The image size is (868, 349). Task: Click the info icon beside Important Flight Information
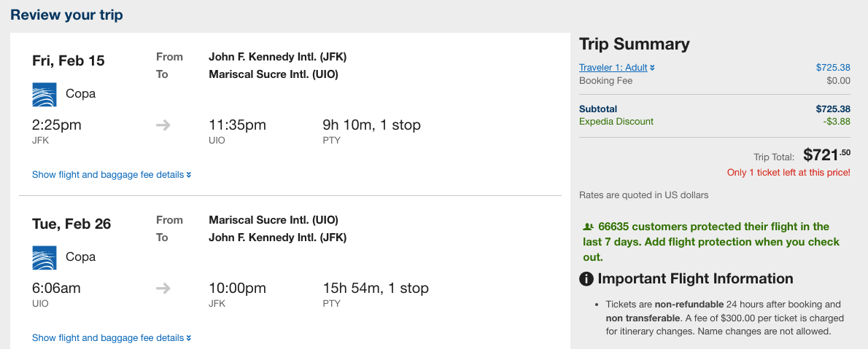(x=586, y=279)
